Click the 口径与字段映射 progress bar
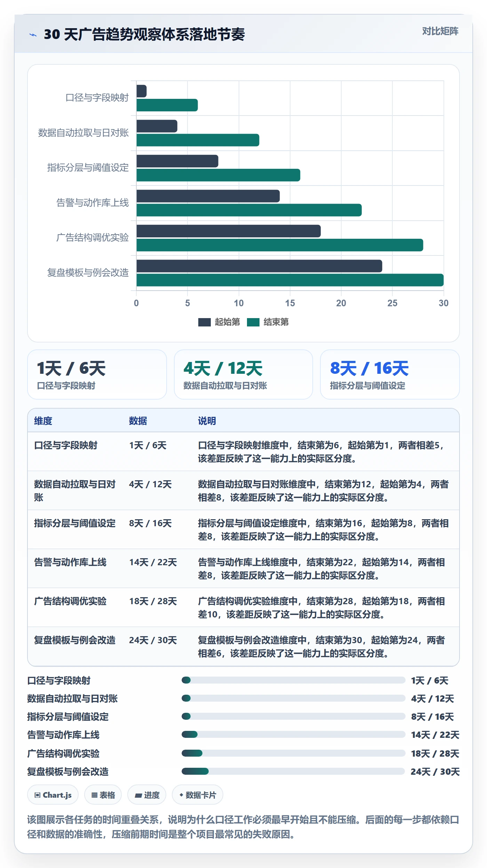 293,680
